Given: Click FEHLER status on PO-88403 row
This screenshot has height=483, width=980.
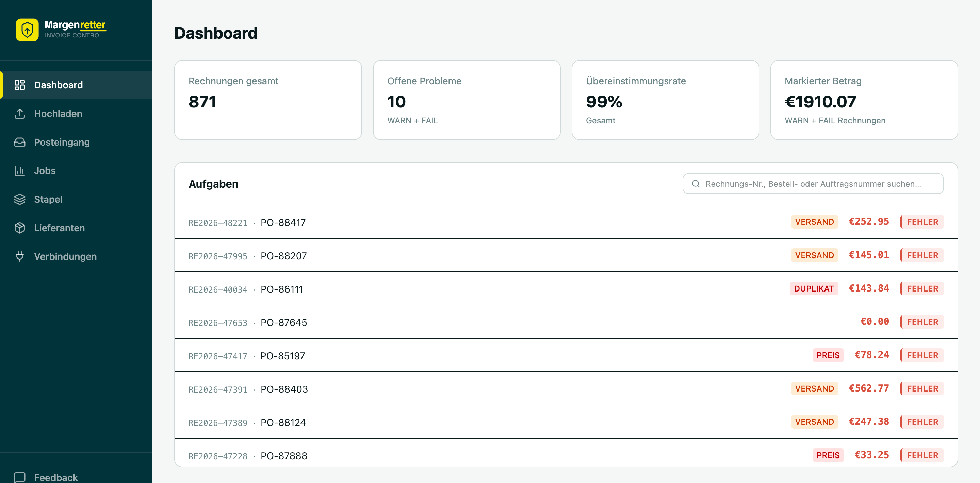Looking at the screenshot, I should [922, 388].
